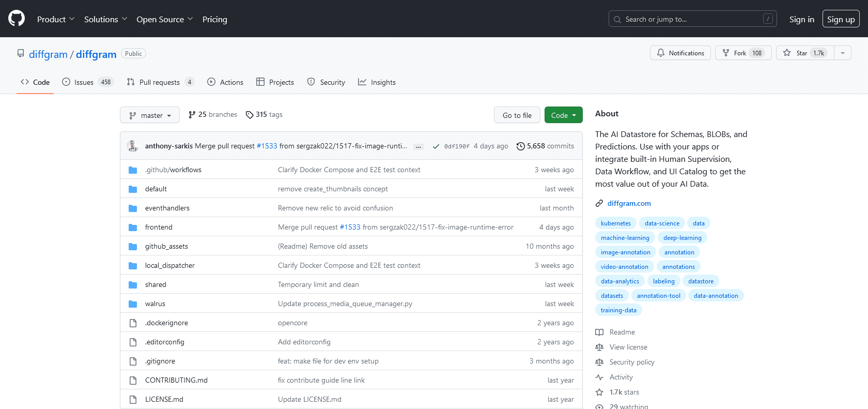Switch to the Insights tab
868x409 pixels.
377,82
